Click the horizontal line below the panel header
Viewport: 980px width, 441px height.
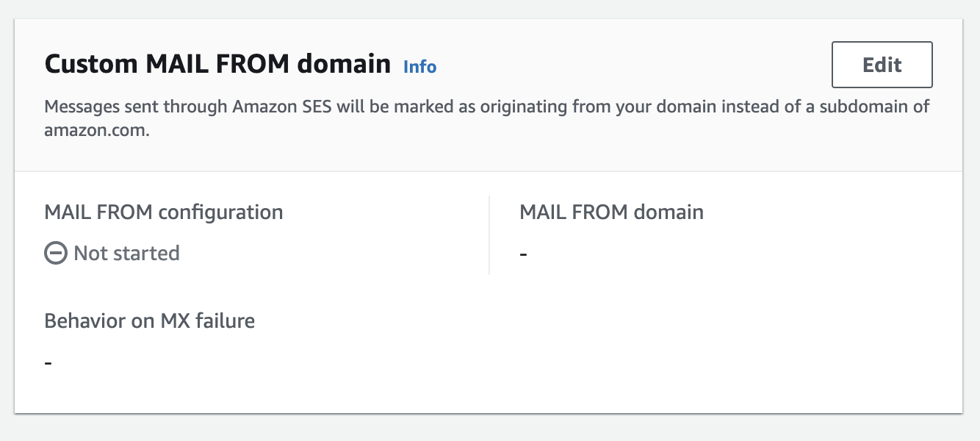point(488,171)
